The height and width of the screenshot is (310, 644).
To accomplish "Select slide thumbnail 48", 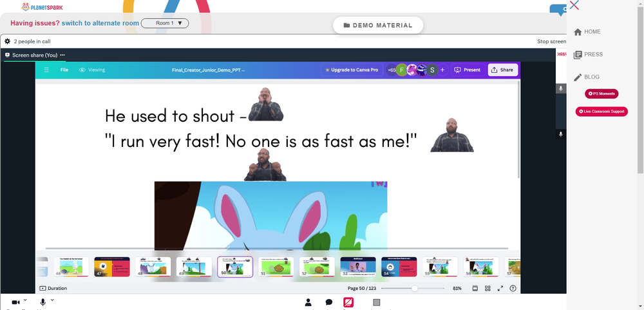I will pyautogui.click(x=153, y=267).
